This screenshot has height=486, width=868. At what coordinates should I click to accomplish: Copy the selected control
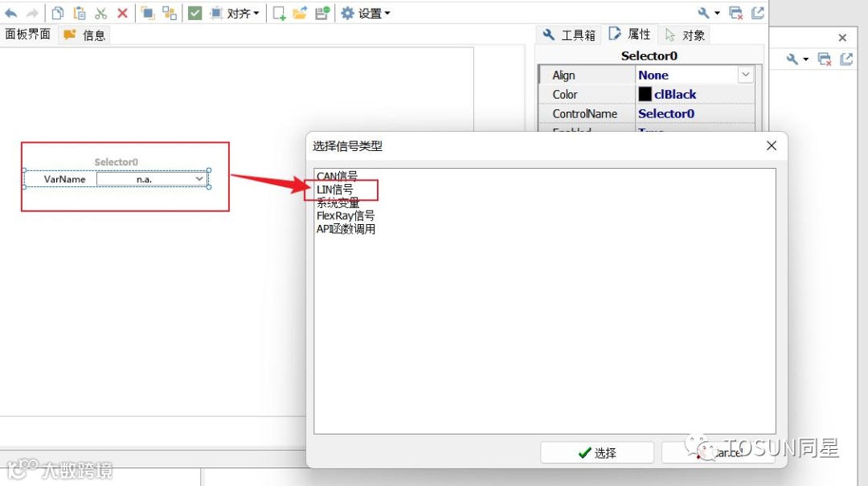pyautogui.click(x=58, y=14)
